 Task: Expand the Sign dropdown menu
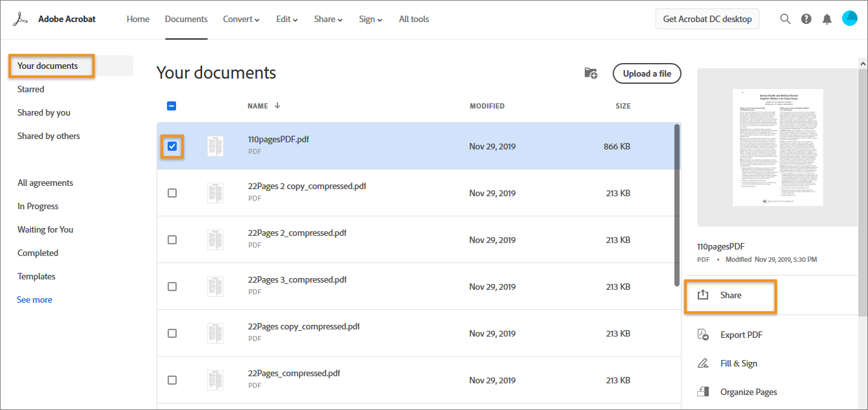(370, 19)
